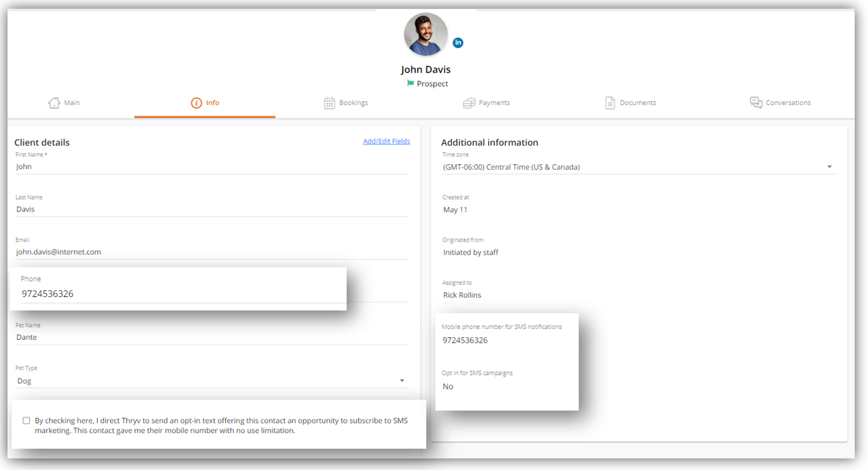Click the May 11 created date
868x470 pixels.
tap(455, 210)
